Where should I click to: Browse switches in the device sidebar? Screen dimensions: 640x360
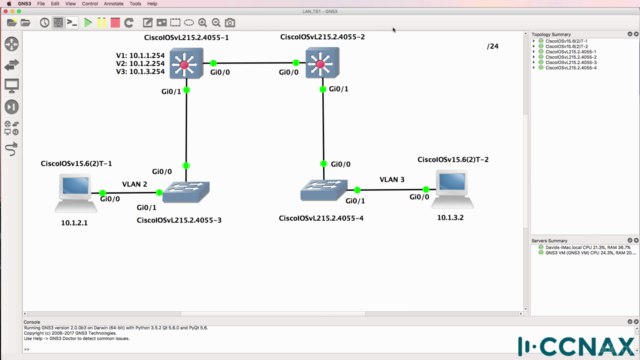click(x=12, y=65)
